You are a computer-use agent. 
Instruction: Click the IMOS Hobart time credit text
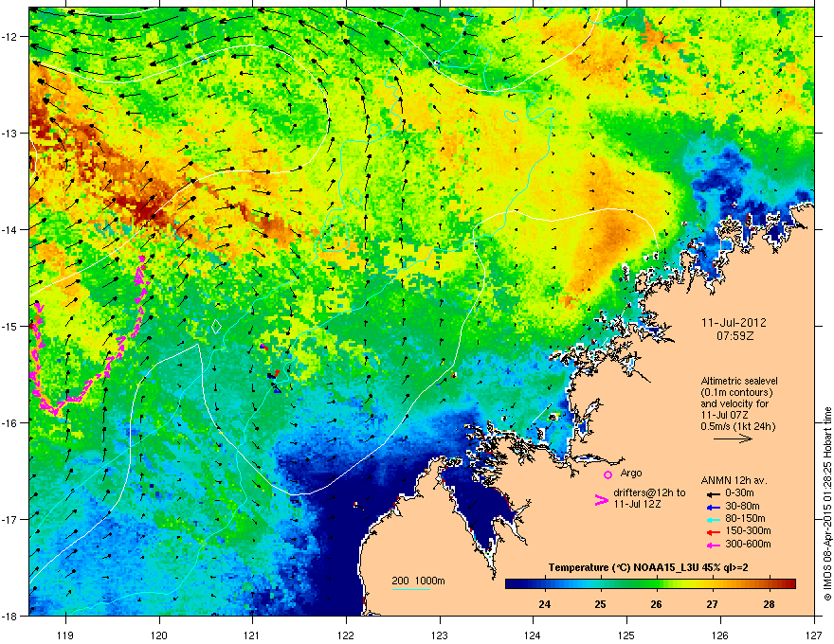click(827, 504)
